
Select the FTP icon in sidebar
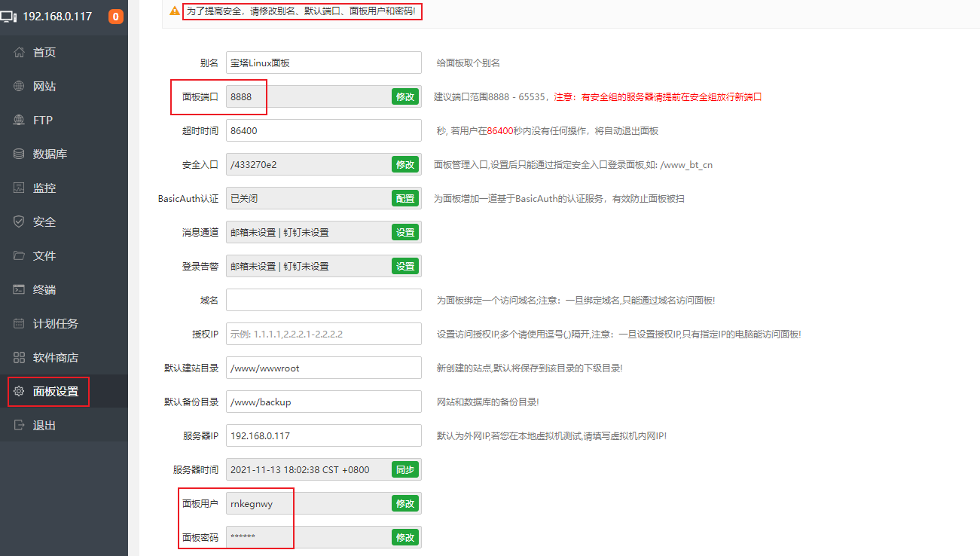point(20,121)
